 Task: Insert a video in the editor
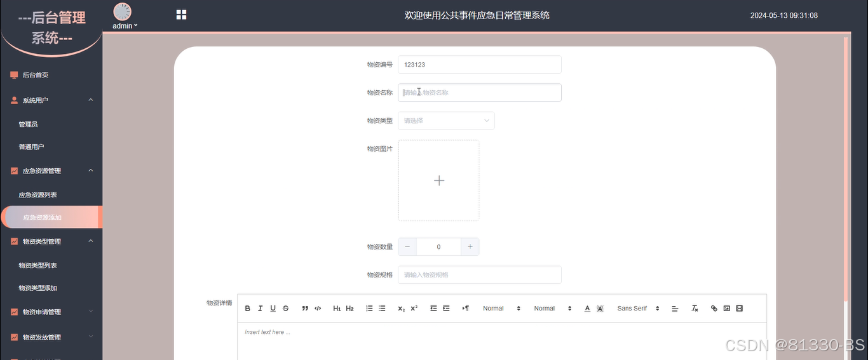pos(739,309)
